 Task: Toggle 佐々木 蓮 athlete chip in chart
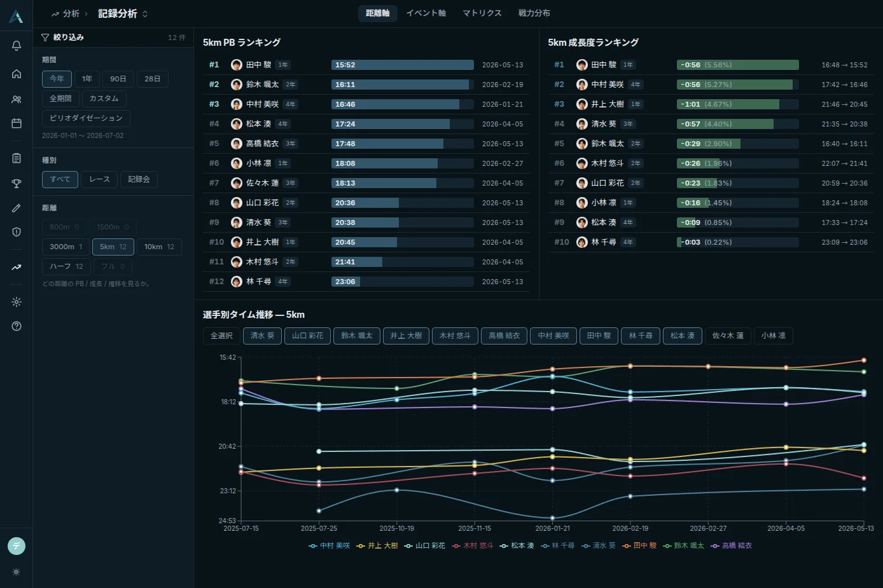tap(728, 336)
